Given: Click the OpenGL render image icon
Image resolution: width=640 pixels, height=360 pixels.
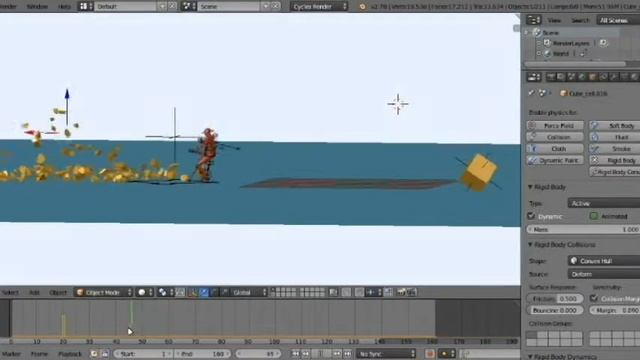Looking at the screenshot, I should 401,292.
